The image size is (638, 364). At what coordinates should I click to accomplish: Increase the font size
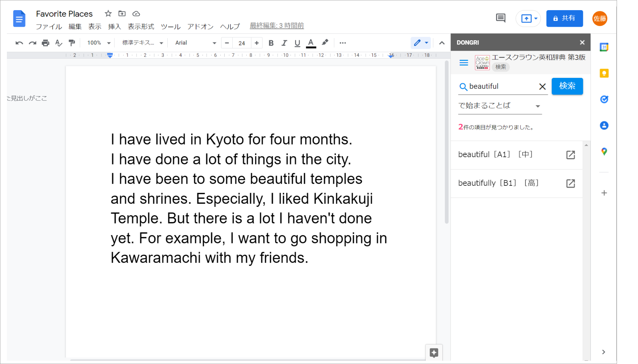tap(257, 43)
